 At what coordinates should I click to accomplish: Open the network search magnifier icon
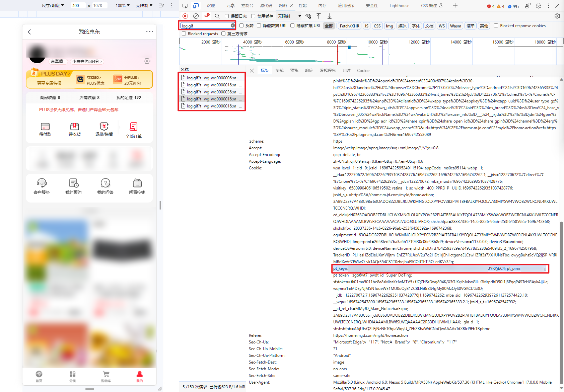click(217, 16)
